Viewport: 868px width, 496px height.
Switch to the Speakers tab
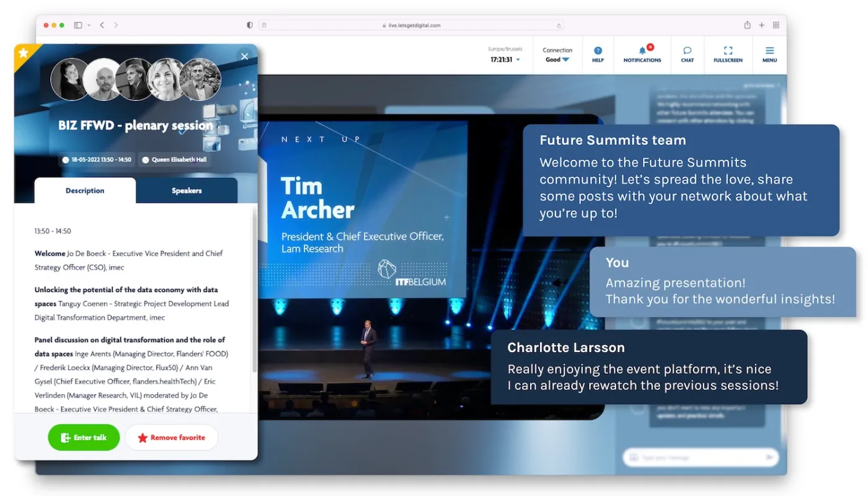pos(187,190)
